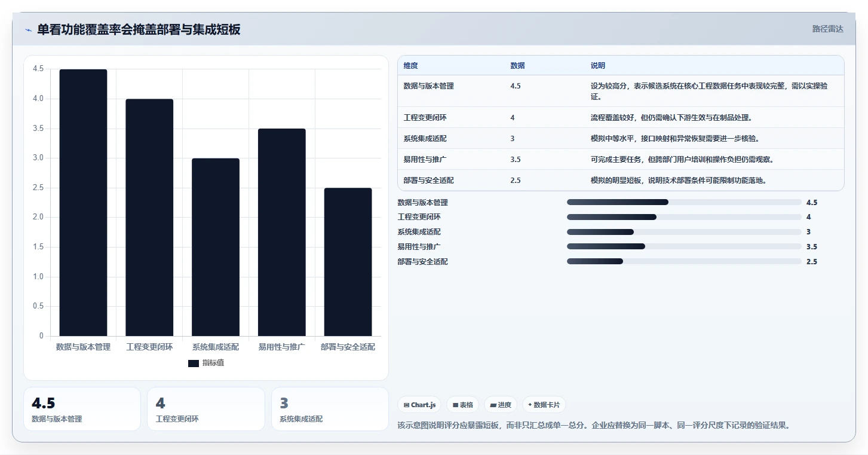Click the 数据与版本管理 x-axis label
Image resolution: width=868 pixels, height=455 pixels.
[83, 347]
